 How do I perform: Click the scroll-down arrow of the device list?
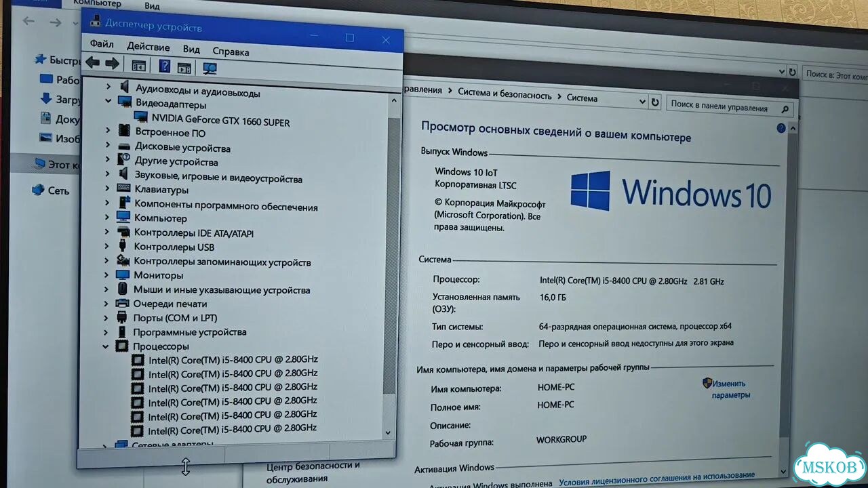pos(388,432)
